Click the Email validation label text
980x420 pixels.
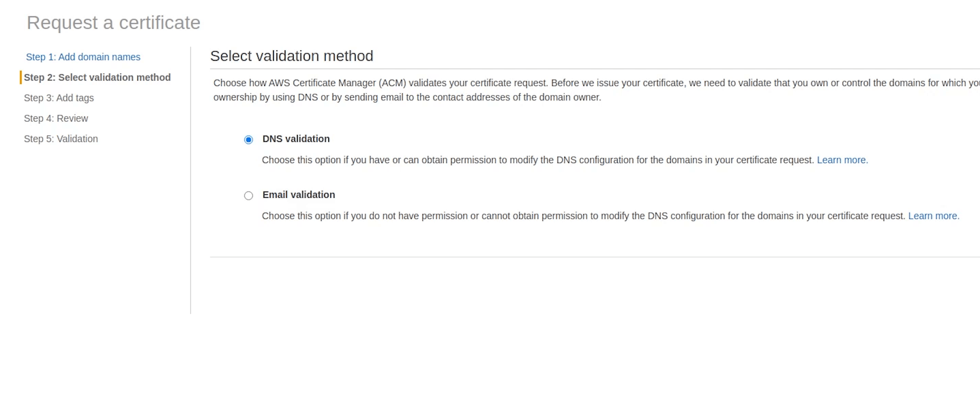[x=299, y=195]
